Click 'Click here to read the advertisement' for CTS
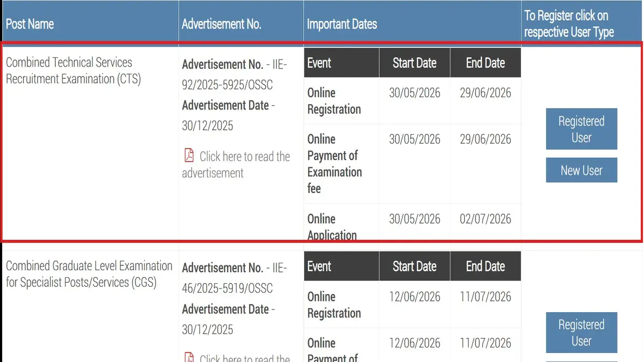Screen dimensions: 644x362 pyautogui.click(x=236, y=165)
